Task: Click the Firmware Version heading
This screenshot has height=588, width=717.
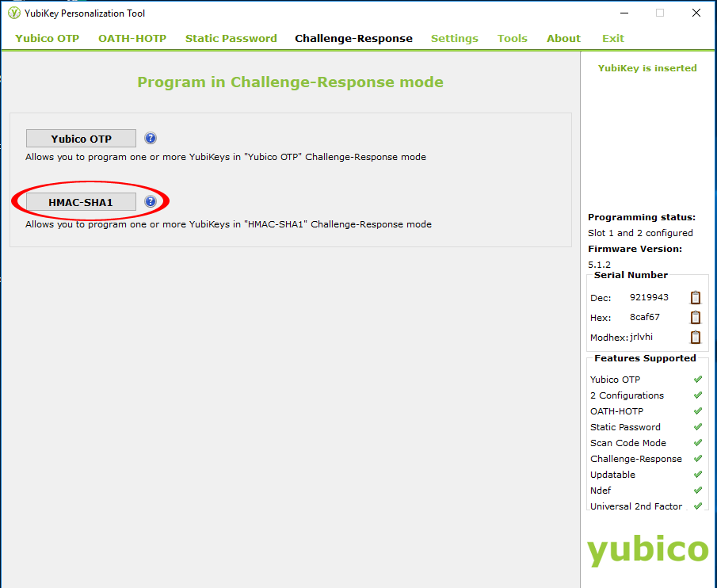Action: (635, 249)
